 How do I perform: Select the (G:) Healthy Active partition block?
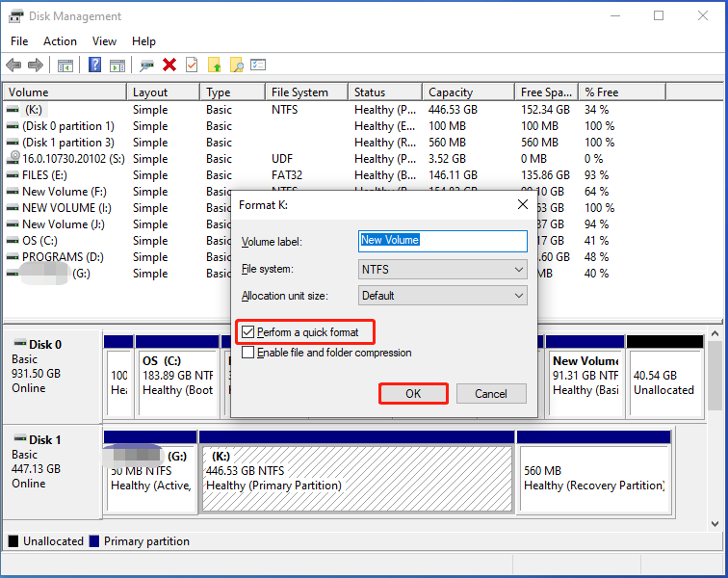pyautogui.click(x=150, y=471)
